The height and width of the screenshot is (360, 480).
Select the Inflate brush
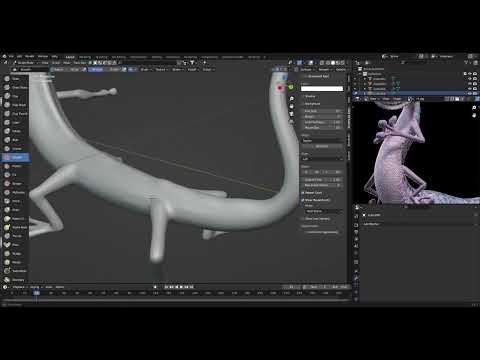click(x=15, y=131)
